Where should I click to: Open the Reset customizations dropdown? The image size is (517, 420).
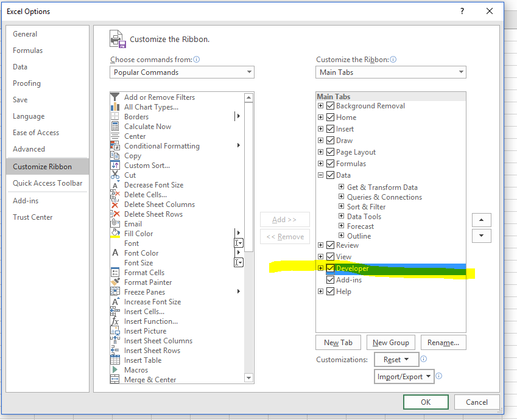396,359
